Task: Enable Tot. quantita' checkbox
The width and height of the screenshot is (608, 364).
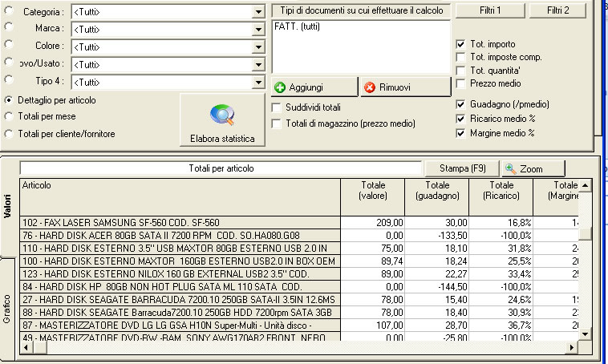Action: point(460,71)
